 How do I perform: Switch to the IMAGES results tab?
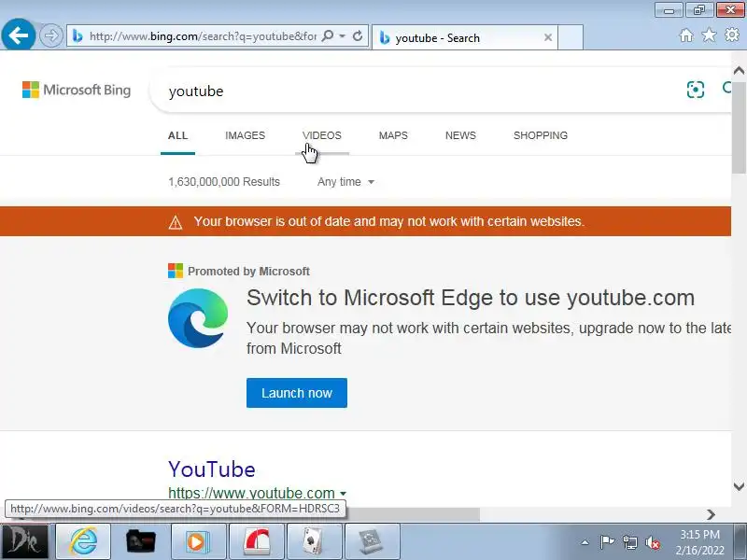[x=245, y=135]
